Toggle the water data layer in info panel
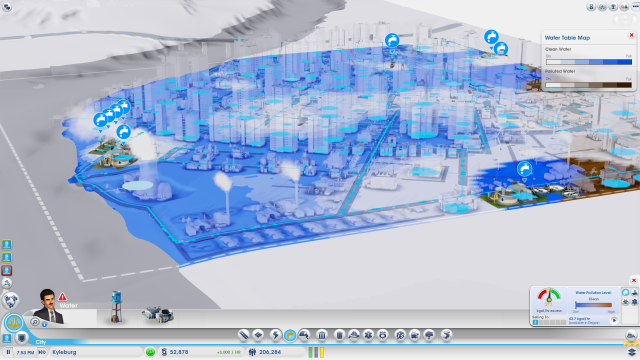The width and height of the screenshot is (640, 360). pyautogui.click(x=625, y=292)
